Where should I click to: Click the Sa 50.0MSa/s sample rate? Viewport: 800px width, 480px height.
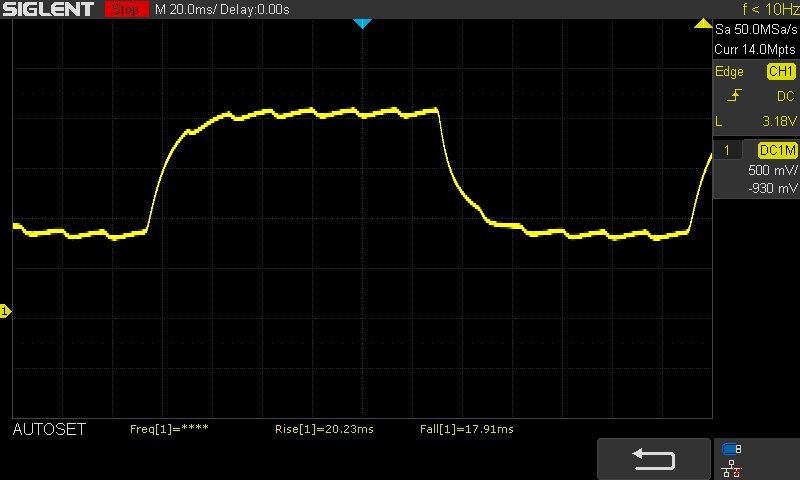756,29
